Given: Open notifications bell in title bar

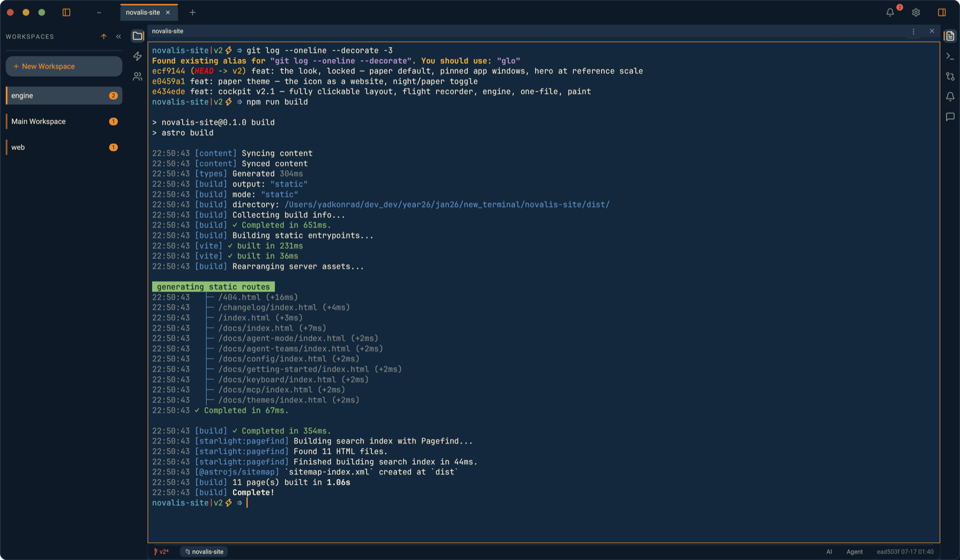Looking at the screenshot, I should tap(890, 12).
